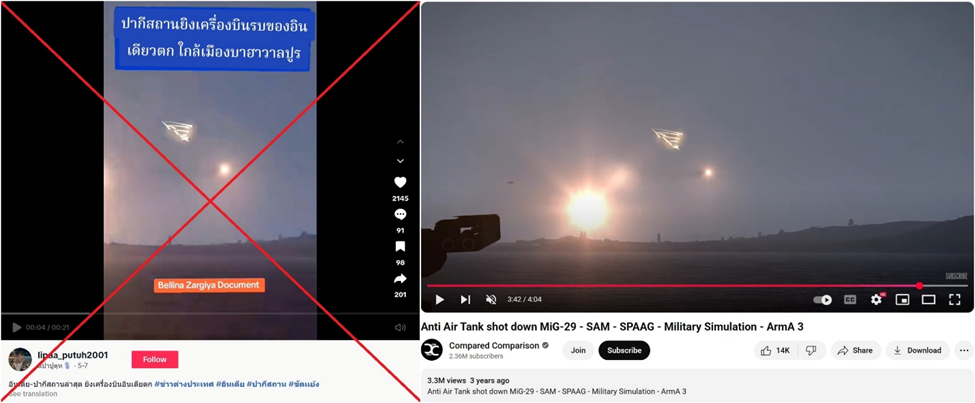Open YouTube player settings gear

[876, 300]
